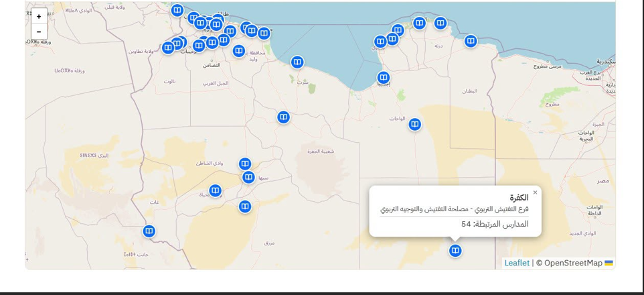
Task: Click the المدارس المرتبطة: 54 line
Action: click(x=495, y=224)
